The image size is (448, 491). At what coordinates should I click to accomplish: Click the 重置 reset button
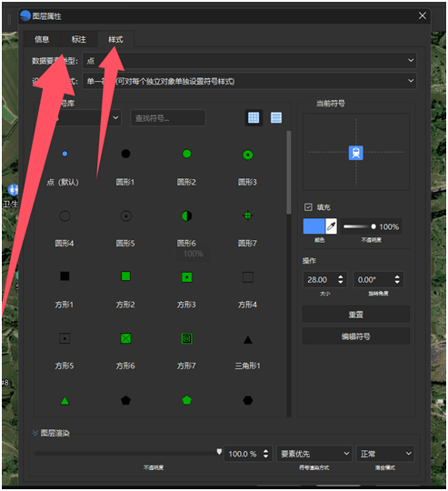[356, 314]
